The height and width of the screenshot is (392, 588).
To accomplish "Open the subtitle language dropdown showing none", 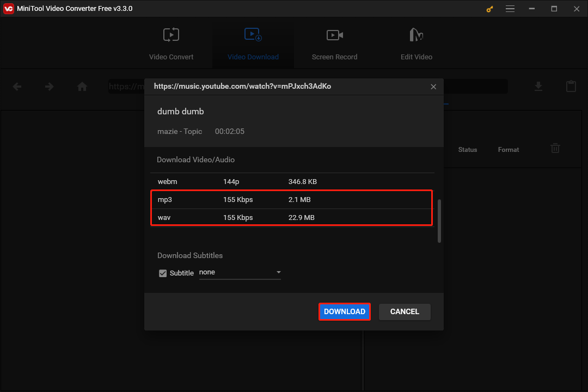I will [x=240, y=272].
